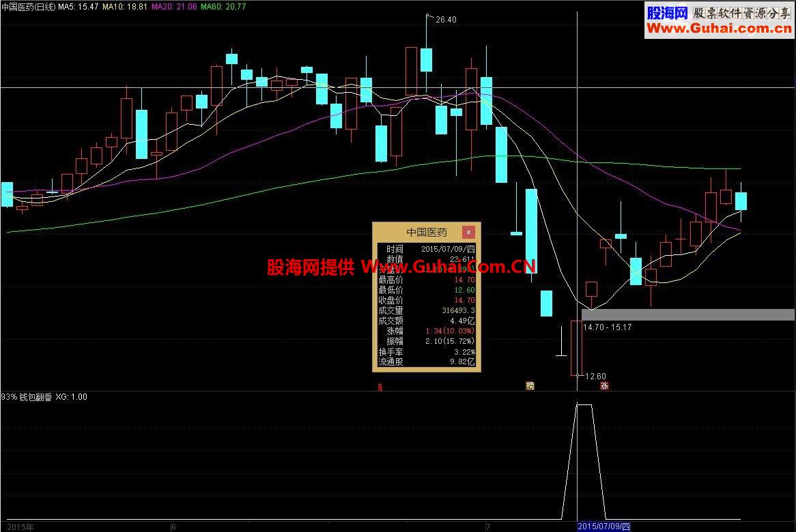
Task: Click the 26.40 high price label
Action: [446, 20]
